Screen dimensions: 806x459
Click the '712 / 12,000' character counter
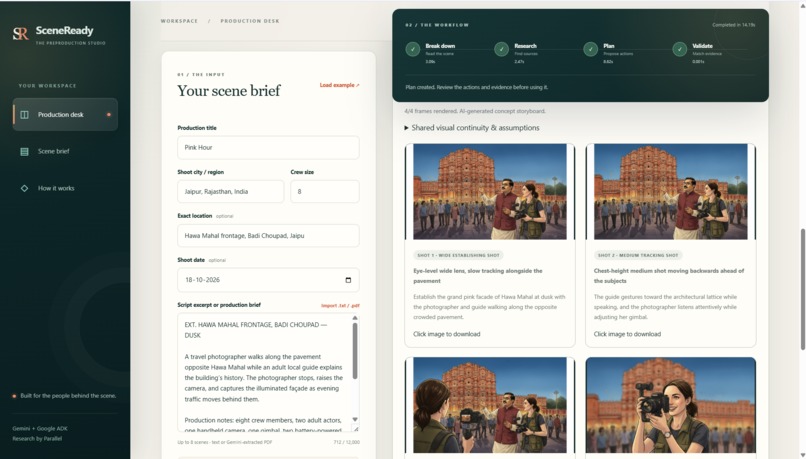[346, 443]
